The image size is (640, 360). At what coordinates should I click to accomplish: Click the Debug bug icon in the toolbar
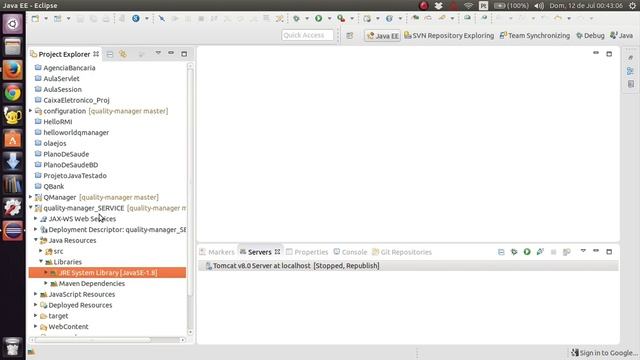coord(297,18)
